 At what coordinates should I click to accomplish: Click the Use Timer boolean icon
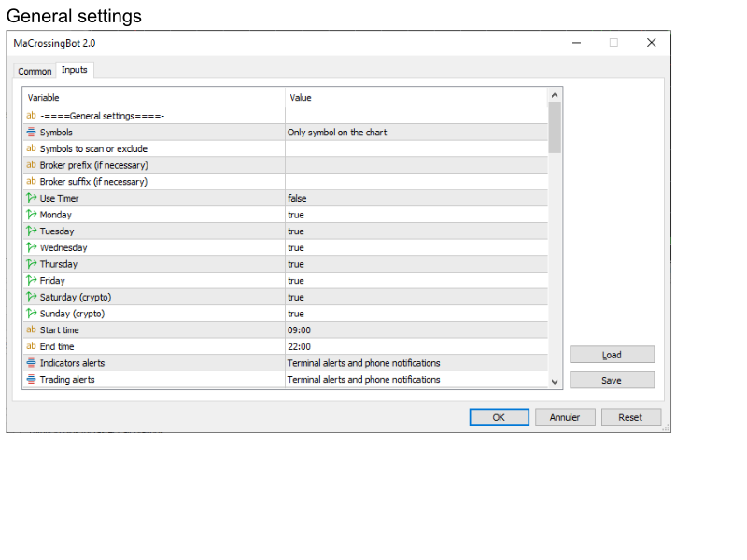click(32, 198)
